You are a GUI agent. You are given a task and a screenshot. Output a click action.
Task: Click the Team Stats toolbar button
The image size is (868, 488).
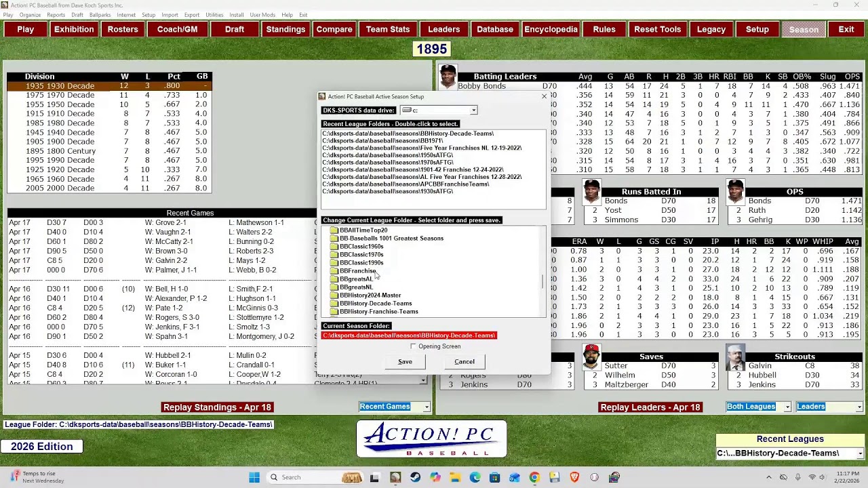(388, 29)
